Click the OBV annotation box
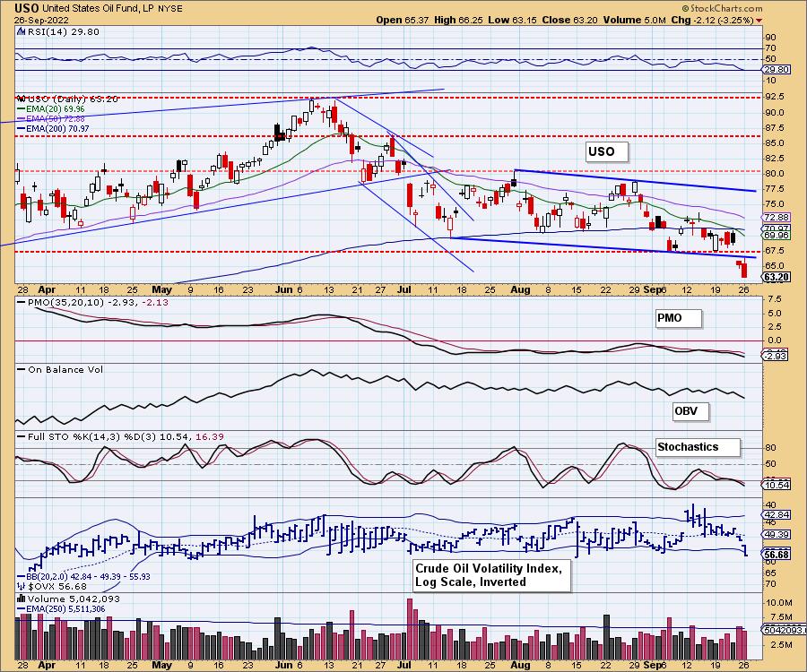The height and width of the screenshot is (672, 807). 690,411
